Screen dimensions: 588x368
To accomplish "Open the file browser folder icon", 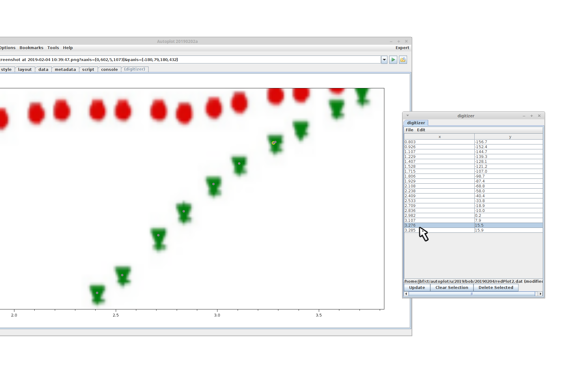I will coord(403,60).
